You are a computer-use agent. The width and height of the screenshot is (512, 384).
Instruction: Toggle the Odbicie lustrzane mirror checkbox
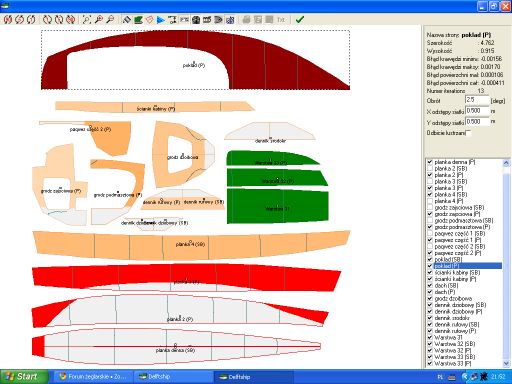[468, 133]
